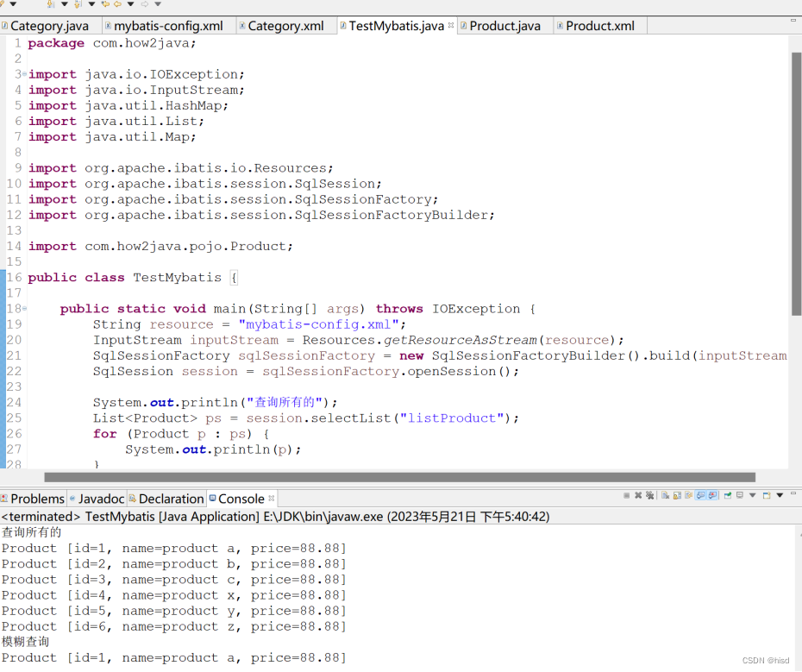The image size is (802, 672).
Task: Select the TestMybatis.java editor tab
Action: pyautogui.click(x=397, y=26)
